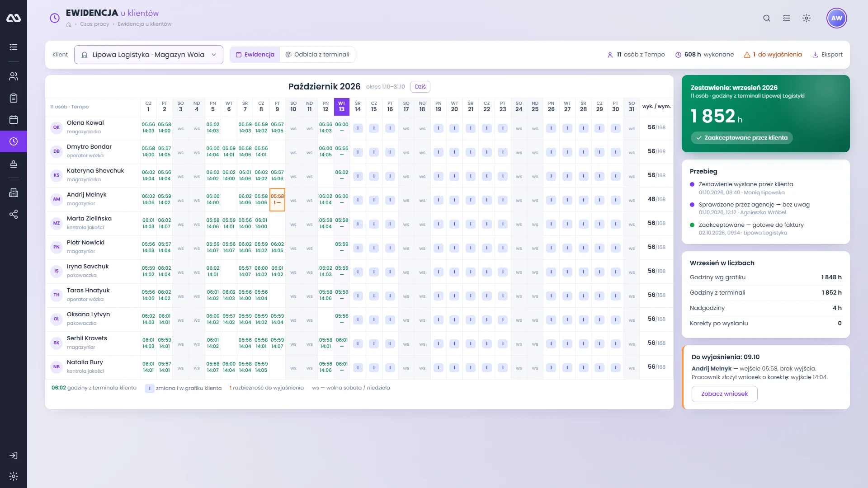Click Andrij Melnyk's 48/168 total
868x488 pixels.
click(x=656, y=199)
